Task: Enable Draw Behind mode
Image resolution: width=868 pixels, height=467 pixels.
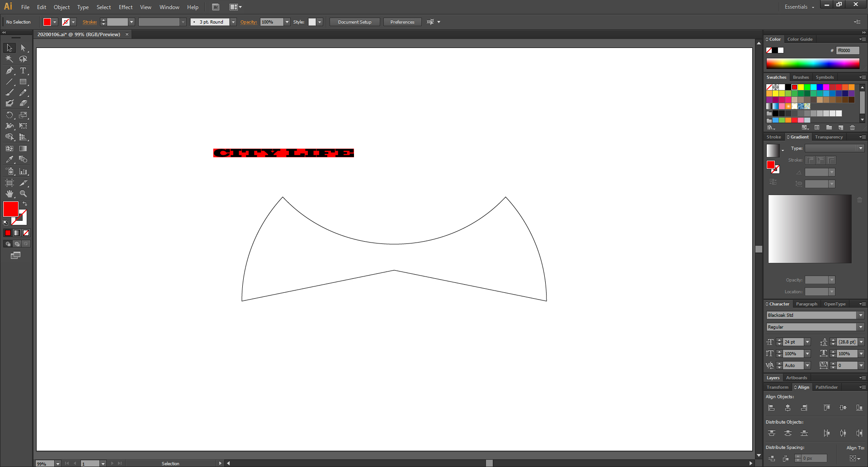Action: 17,244
